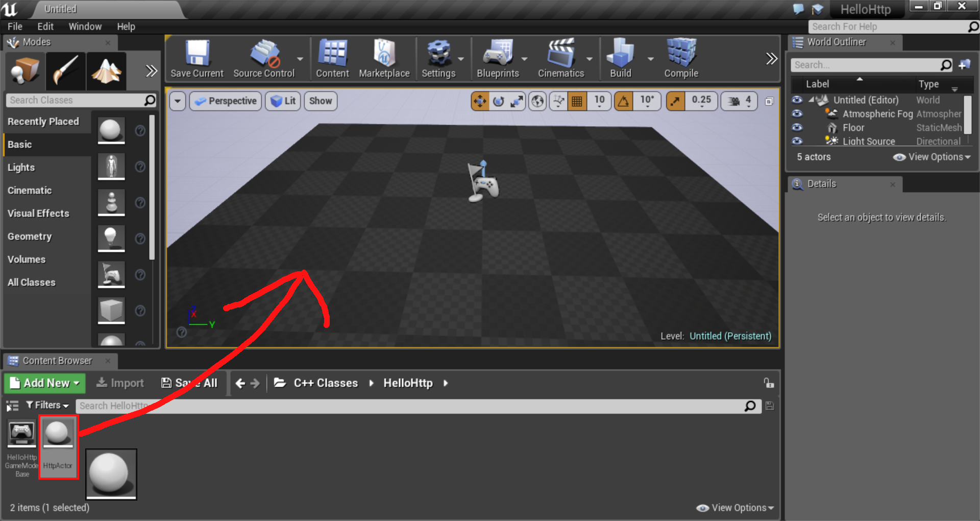Open the Window menu

coord(85,27)
